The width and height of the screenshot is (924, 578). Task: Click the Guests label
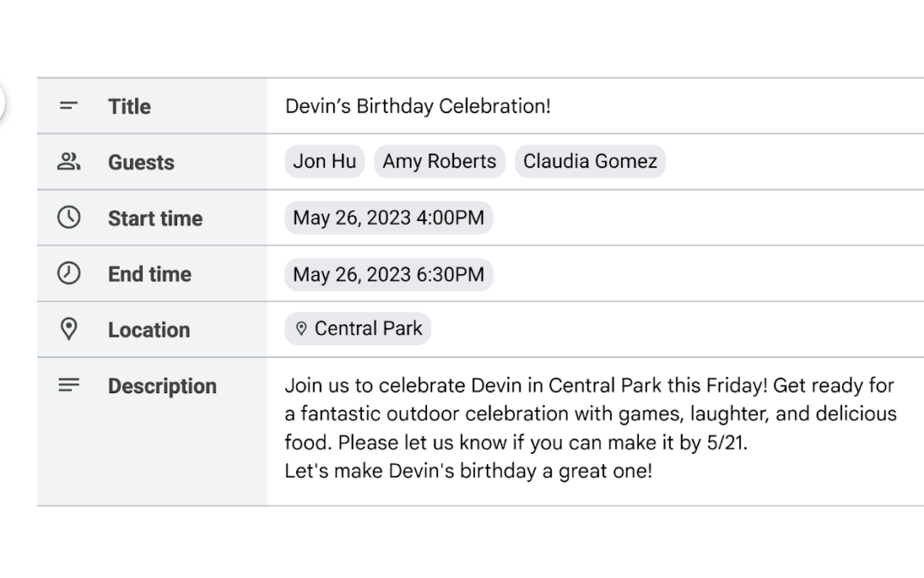pos(141,162)
